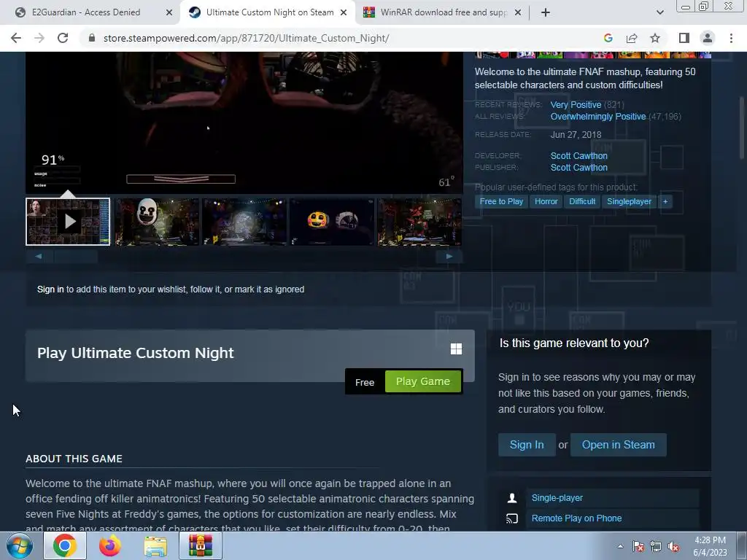Image resolution: width=747 pixels, height=560 pixels.
Task: Click the network tray icon
Action: (656, 547)
